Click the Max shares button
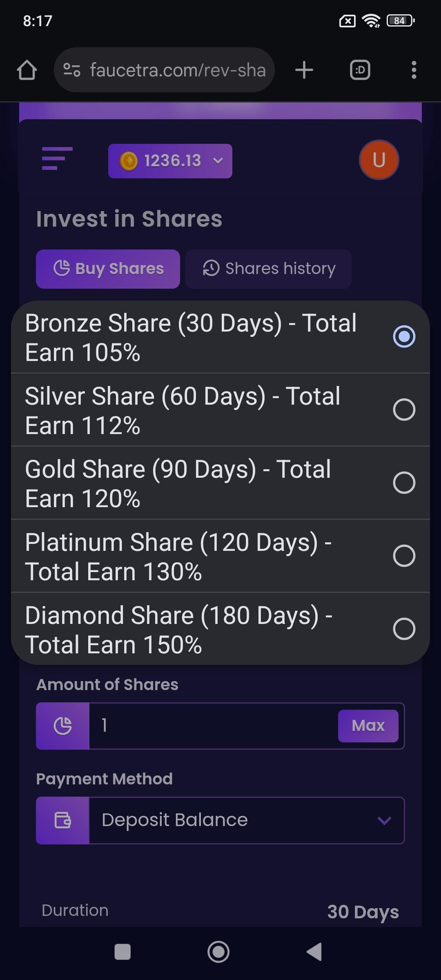 pos(368,726)
